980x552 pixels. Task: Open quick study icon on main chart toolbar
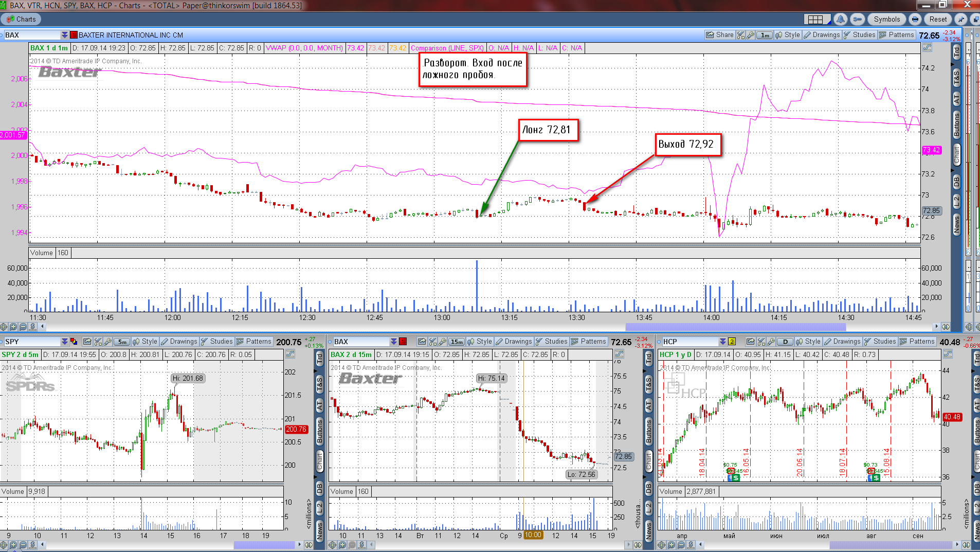741,35
